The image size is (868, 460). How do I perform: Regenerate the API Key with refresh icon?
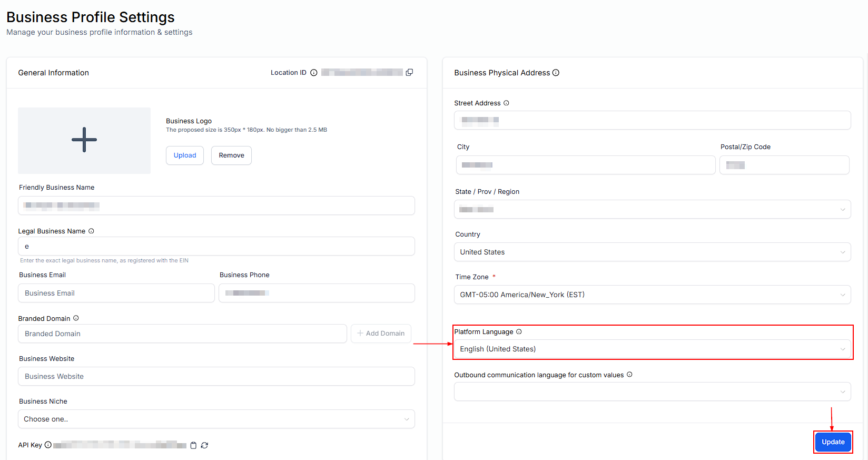point(204,445)
